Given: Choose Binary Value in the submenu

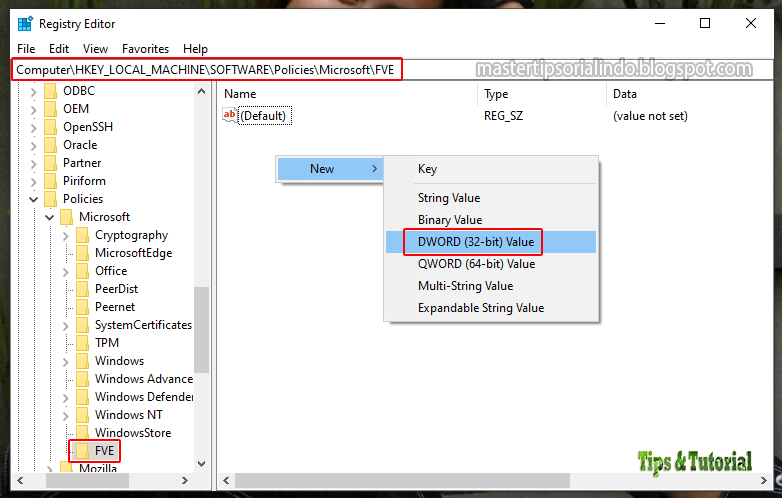Looking at the screenshot, I should [x=491, y=220].
